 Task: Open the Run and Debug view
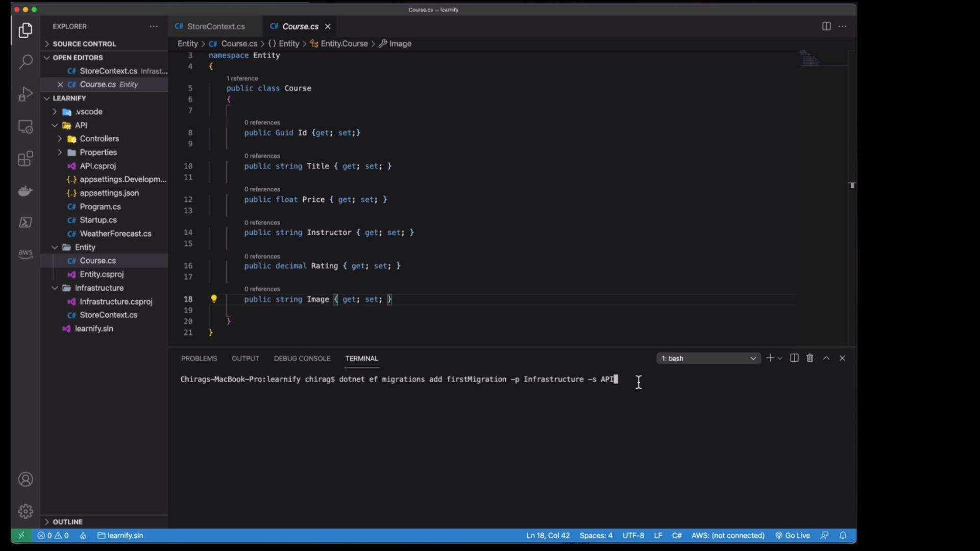click(26, 94)
